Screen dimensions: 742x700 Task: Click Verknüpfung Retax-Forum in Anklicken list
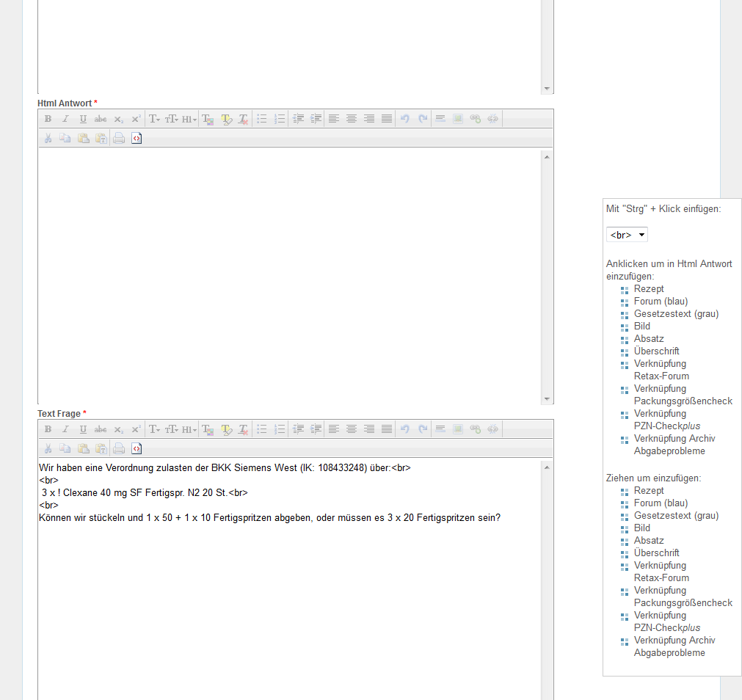point(661,370)
